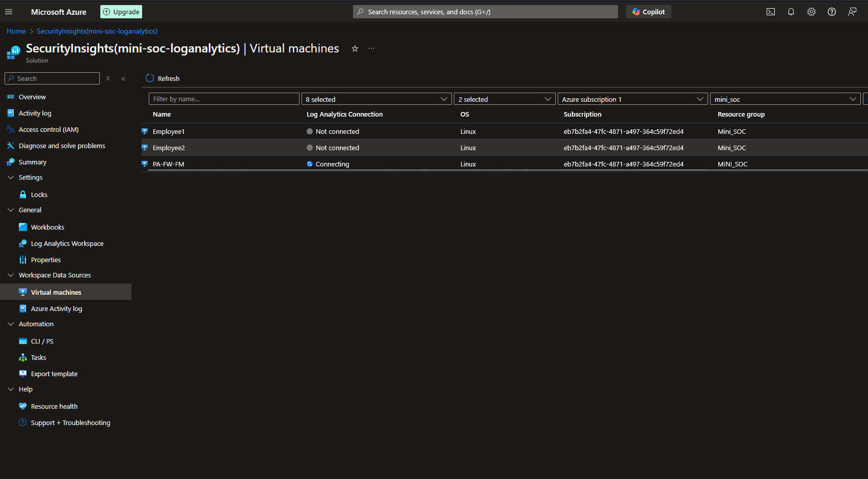Collapse the Help section

(x=11, y=389)
